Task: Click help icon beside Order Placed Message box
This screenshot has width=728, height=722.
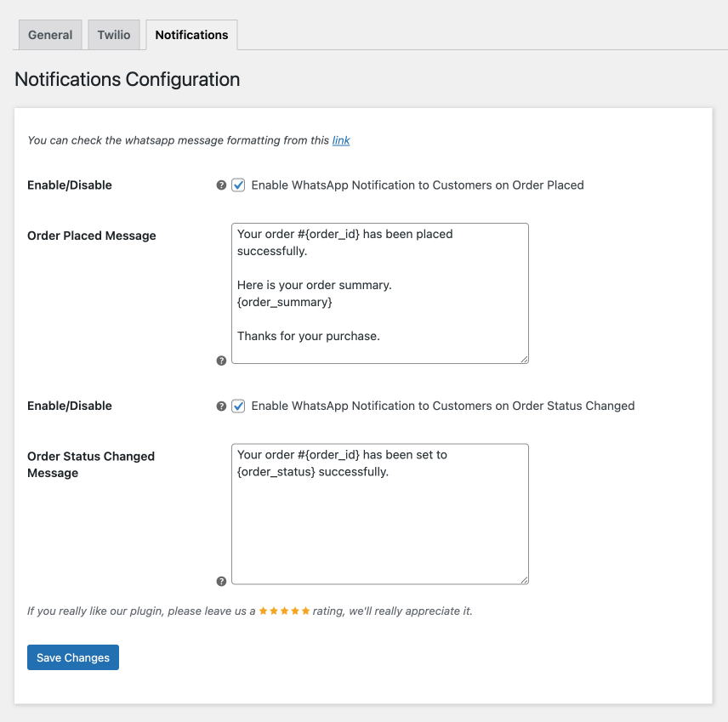Action: point(221,361)
